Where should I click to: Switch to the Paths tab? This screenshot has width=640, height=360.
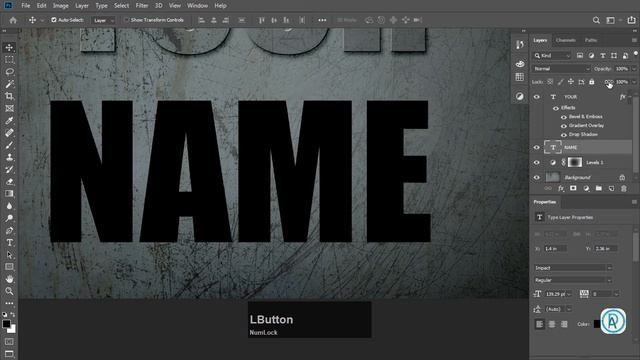coord(591,40)
